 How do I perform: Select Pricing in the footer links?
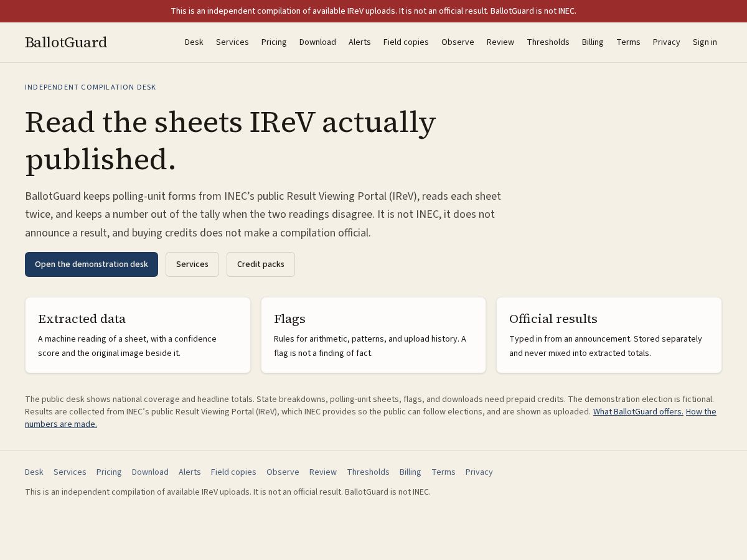[109, 472]
